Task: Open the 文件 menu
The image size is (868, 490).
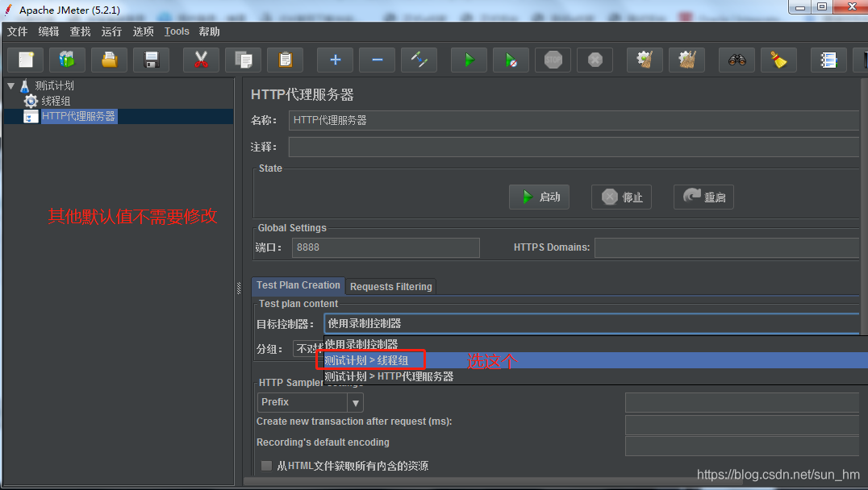Action: pyautogui.click(x=17, y=31)
